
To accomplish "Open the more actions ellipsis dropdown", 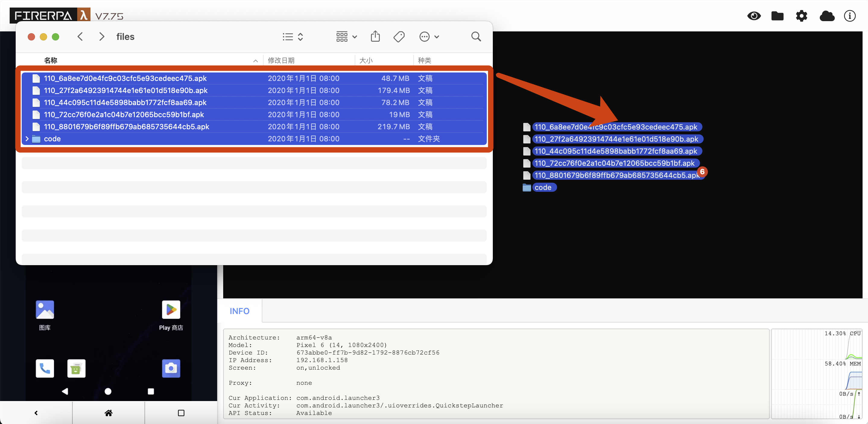I will coord(429,37).
